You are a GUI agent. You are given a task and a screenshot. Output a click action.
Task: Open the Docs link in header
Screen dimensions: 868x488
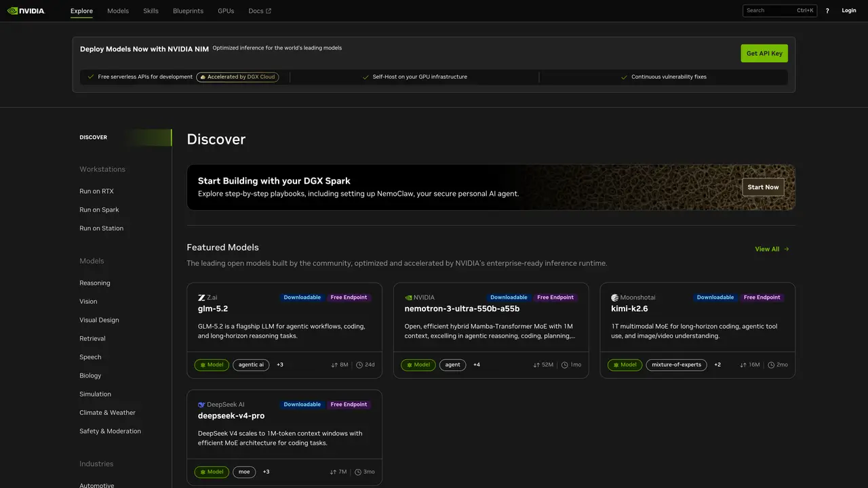click(260, 11)
